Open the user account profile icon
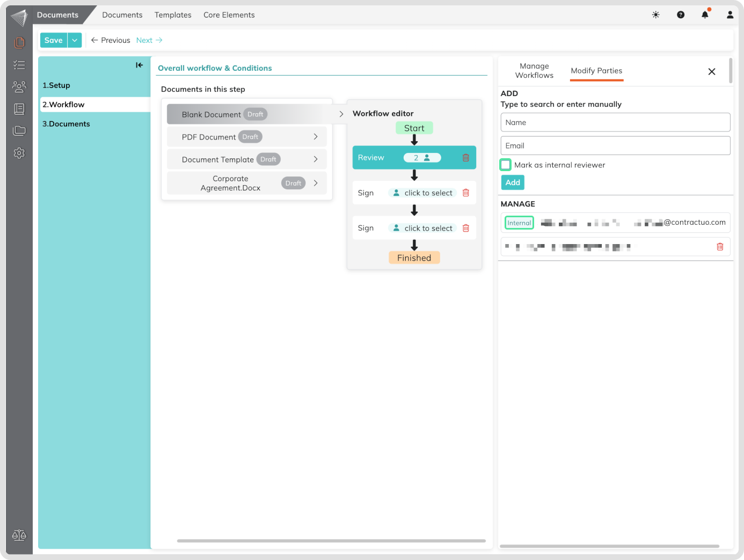Image resolution: width=744 pixels, height=560 pixels. (x=730, y=15)
